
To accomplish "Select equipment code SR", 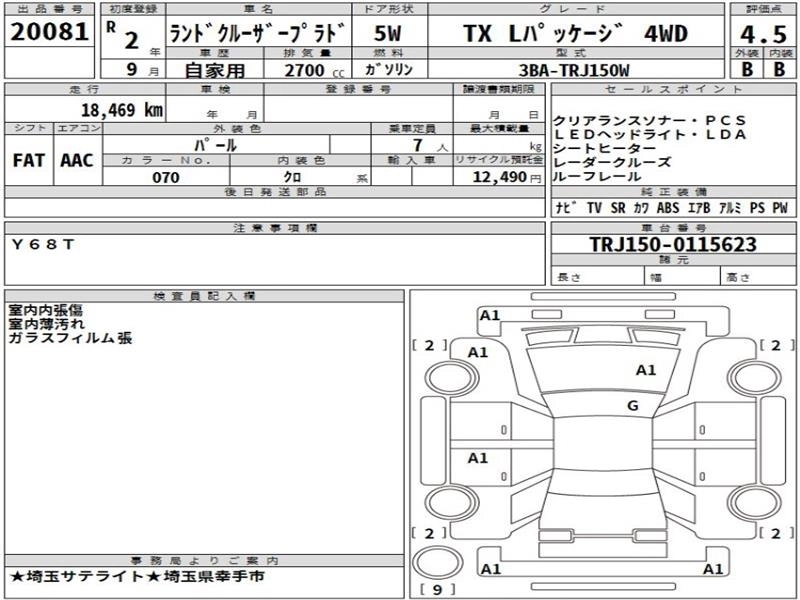I will click(x=618, y=208).
